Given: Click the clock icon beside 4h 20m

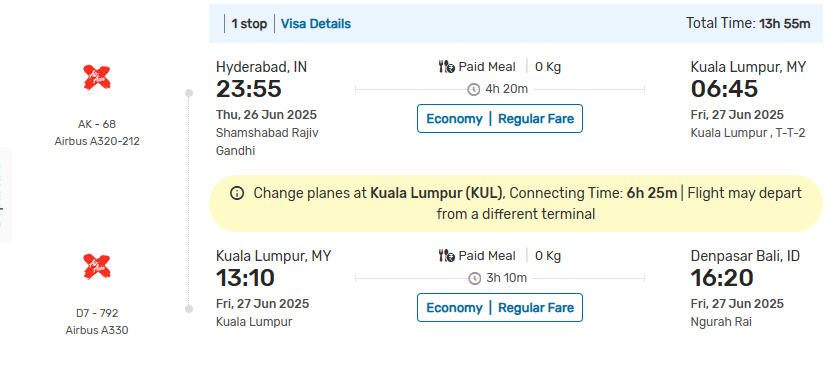Looking at the screenshot, I should click(473, 90).
